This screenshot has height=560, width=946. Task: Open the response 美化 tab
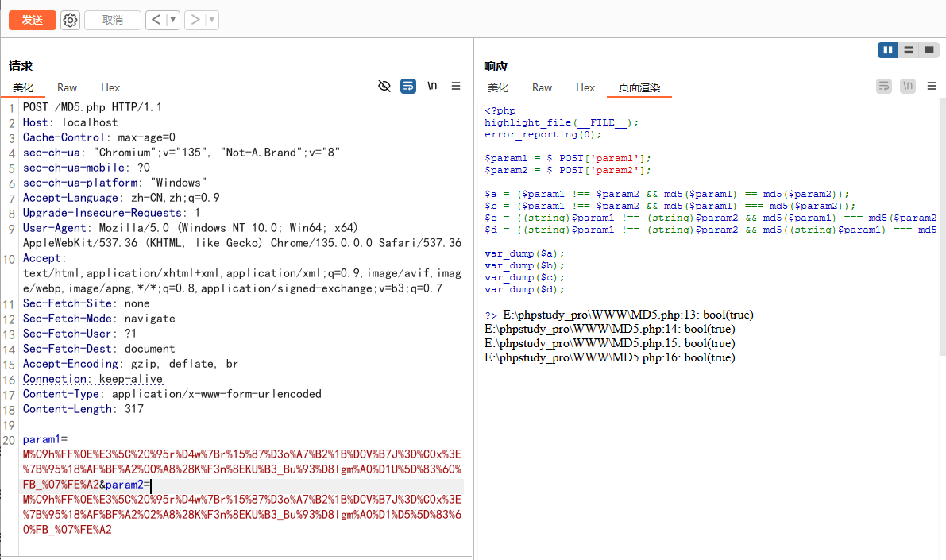pyautogui.click(x=498, y=87)
